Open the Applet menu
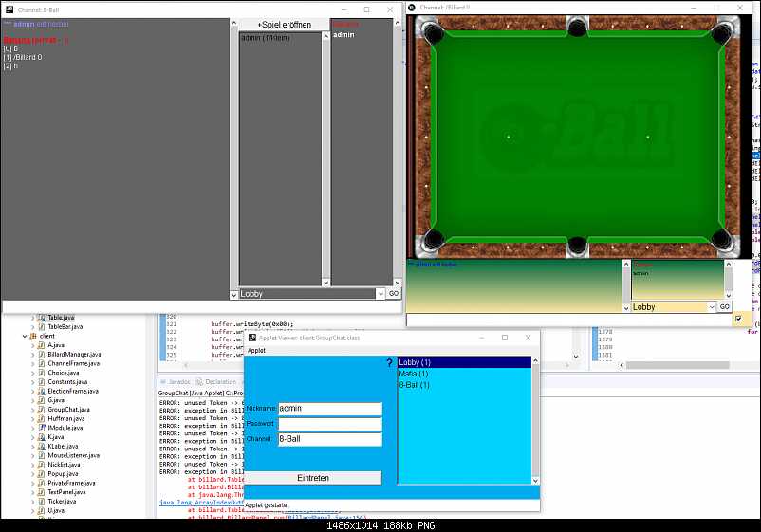761x532 pixels. pos(256,351)
